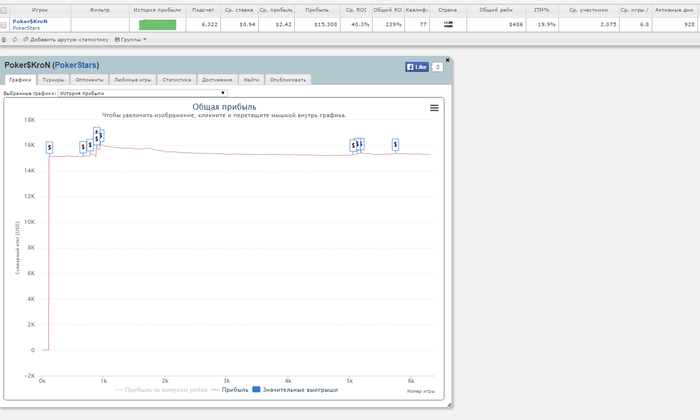This screenshot has height=420, width=700.
Task: Click the green profit history sparkline thumbnail
Action: pos(158,25)
